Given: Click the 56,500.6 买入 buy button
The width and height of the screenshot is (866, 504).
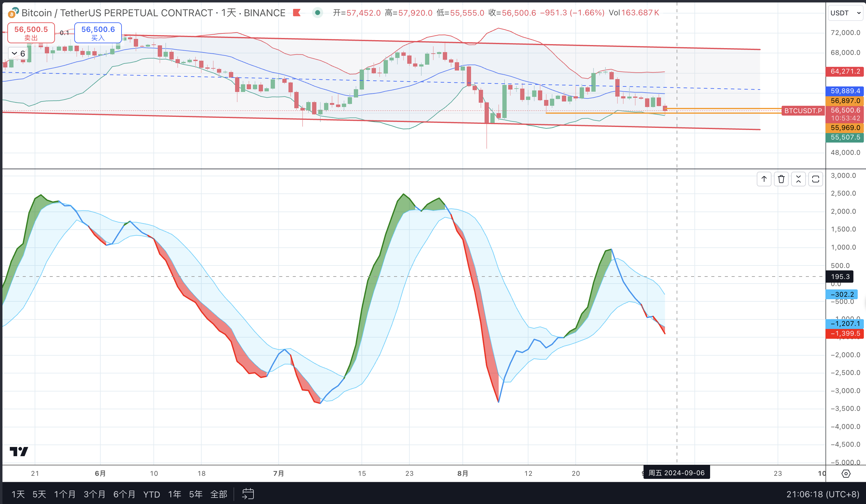Looking at the screenshot, I should [x=98, y=33].
